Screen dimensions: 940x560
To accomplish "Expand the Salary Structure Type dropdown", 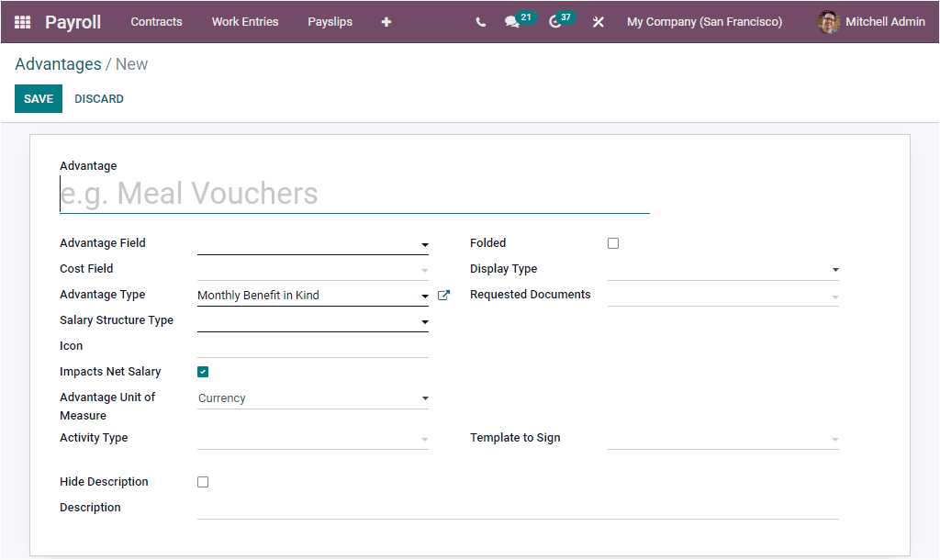I will tap(423, 321).
